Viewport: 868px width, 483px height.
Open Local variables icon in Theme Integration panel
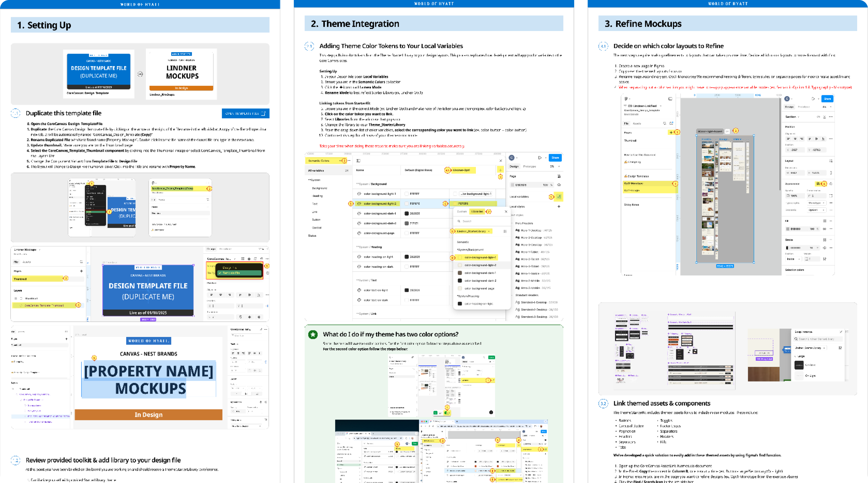click(x=559, y=197)
